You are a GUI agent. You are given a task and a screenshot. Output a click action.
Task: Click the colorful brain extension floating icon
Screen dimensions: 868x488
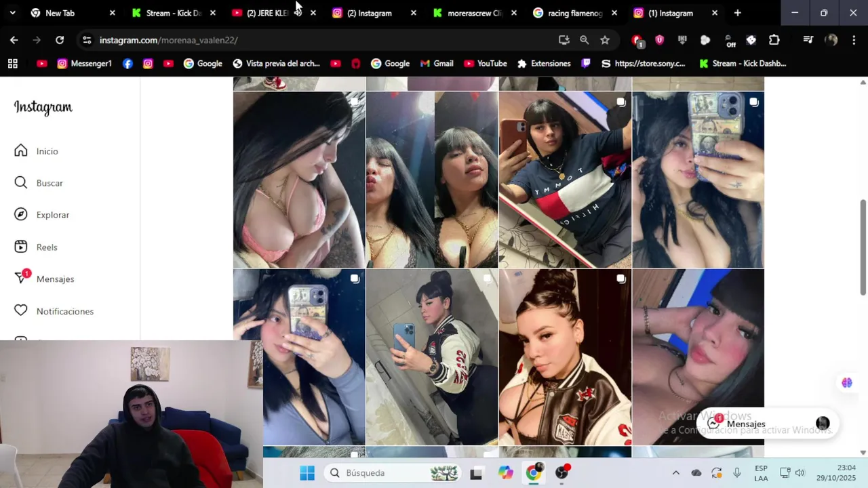tap(847, 383)
